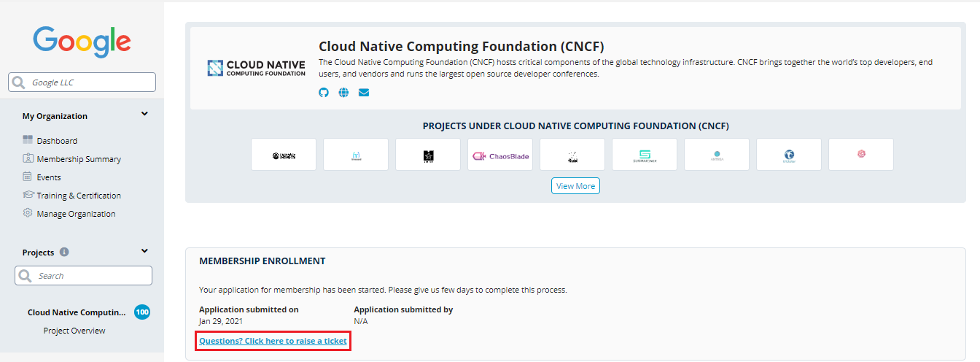Click the N/A submitted-by value
The width and height of the screenshot is (980, 362).
point(361,321)
